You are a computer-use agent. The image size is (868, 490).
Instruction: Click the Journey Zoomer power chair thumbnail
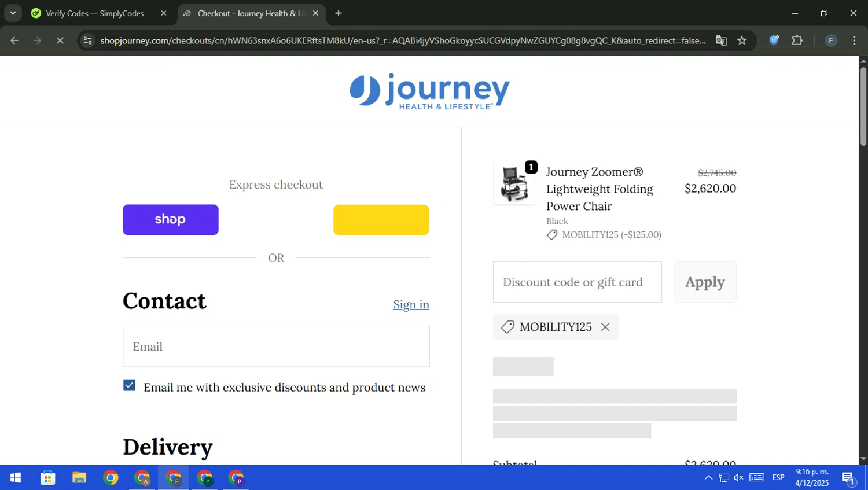click(514, 184)
